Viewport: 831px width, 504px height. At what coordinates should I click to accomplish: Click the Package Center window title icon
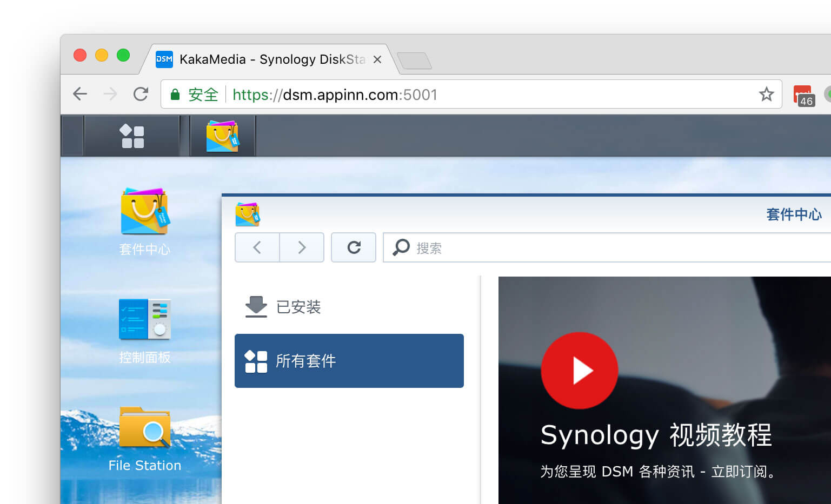[248, 214]
